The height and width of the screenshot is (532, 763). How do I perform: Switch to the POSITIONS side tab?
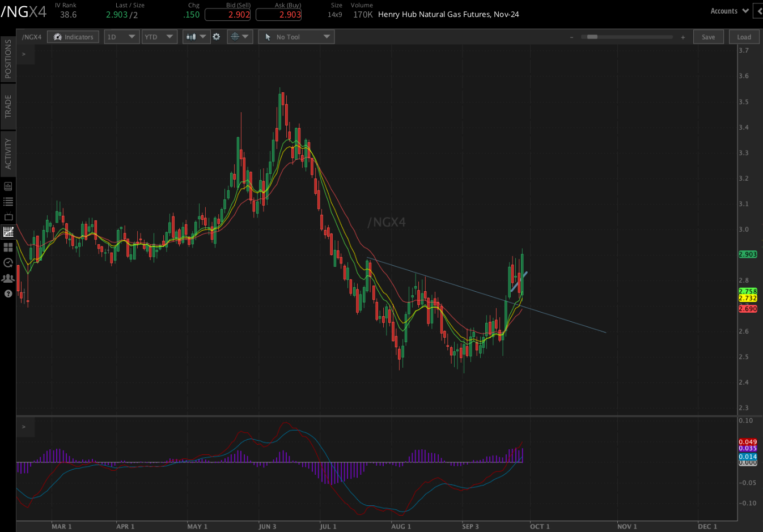click(8, 59)
